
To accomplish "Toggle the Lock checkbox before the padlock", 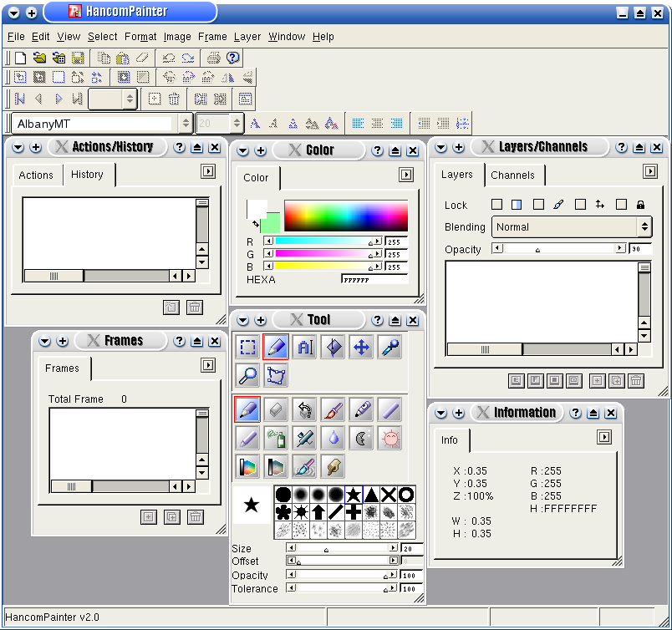I will [621, 205].
